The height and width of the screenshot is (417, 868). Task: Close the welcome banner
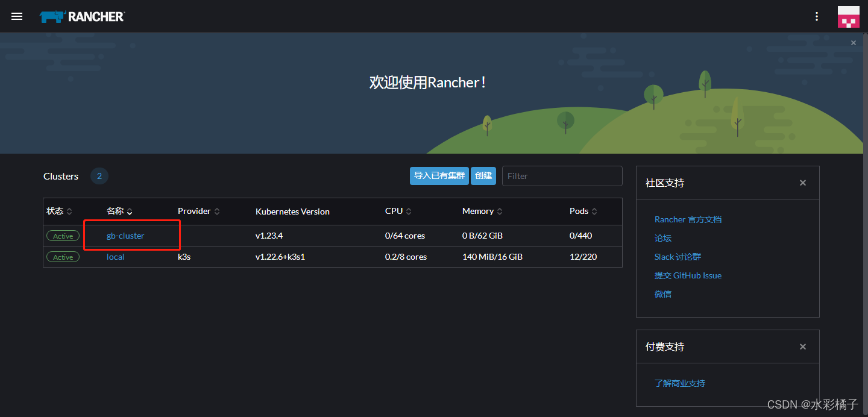point(853,43)
